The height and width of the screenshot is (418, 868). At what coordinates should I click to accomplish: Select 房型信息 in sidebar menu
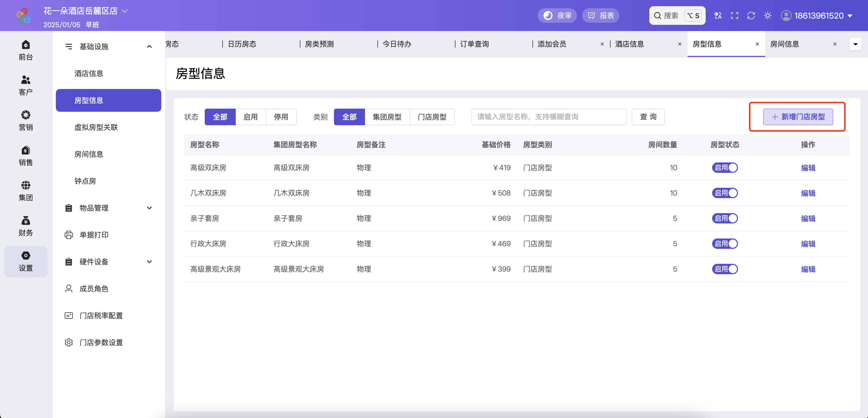[x=108, y=100]
